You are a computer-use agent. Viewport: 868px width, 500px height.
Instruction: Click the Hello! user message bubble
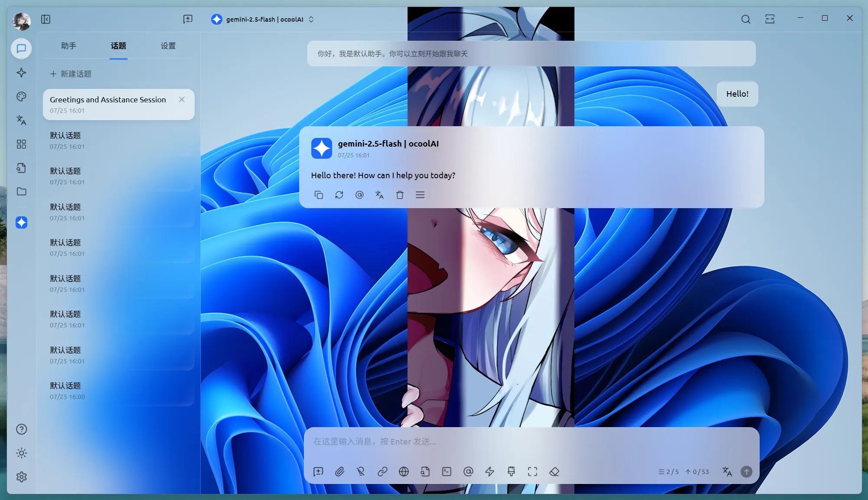(737, 94)
